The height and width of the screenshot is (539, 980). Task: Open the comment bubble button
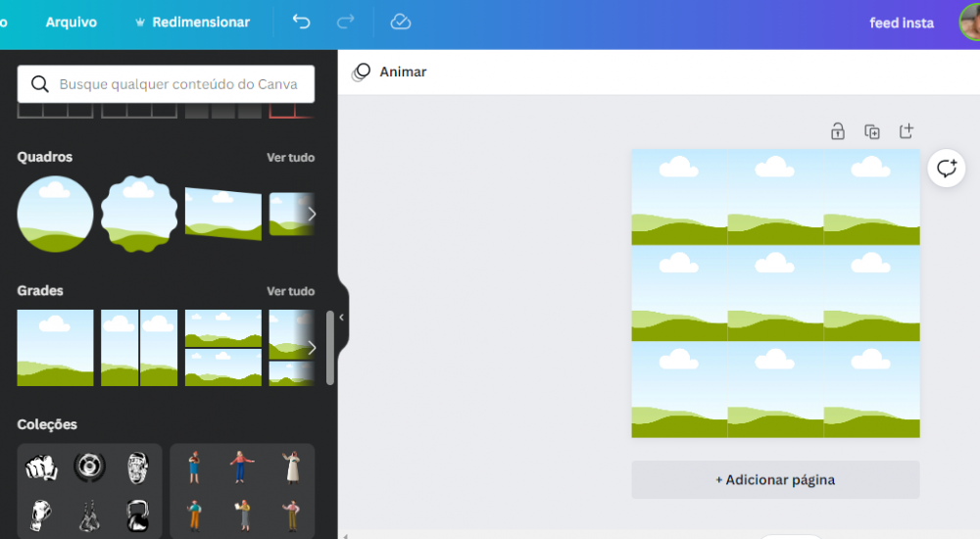click(x=947, y=169)
